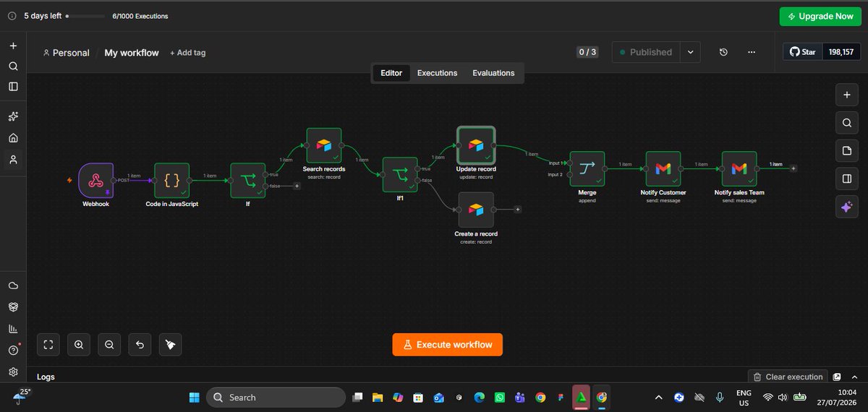Fit the workflow canvas to view

[48, 345]
